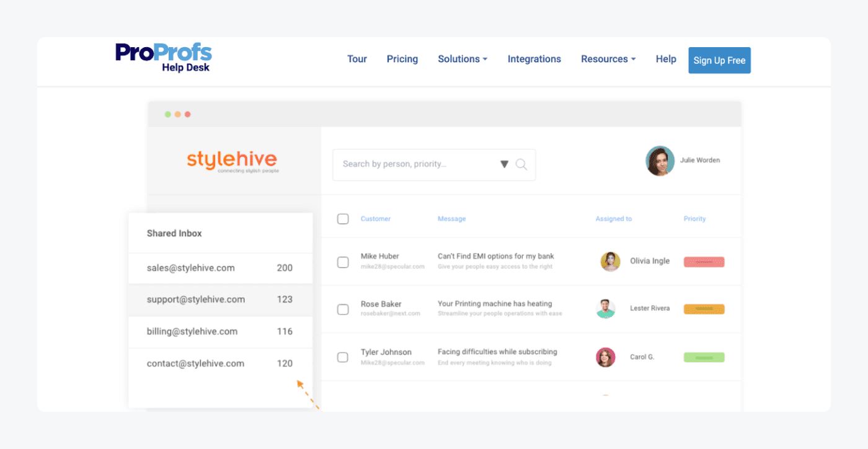
Task: Open message "Can't Find EMI options for my bank"
Action: click(496, 256)
